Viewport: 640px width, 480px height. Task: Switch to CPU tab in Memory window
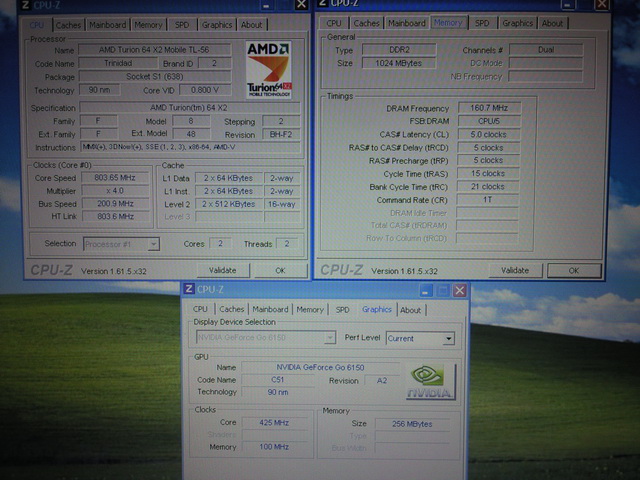(x=334, y=23)
